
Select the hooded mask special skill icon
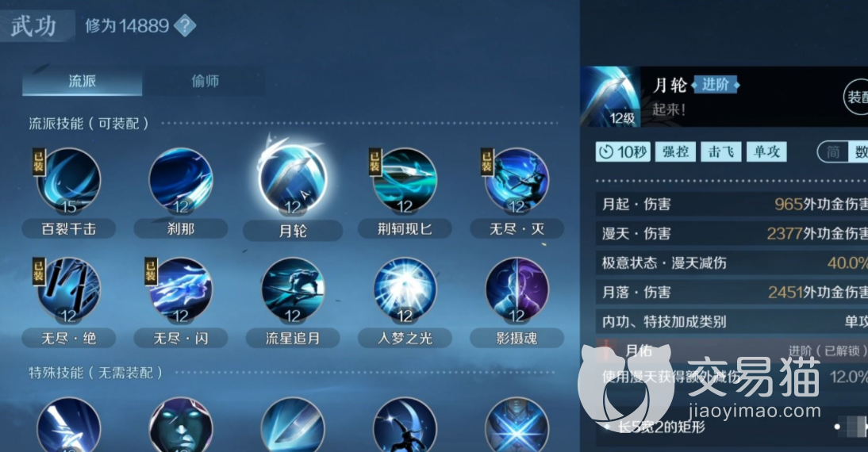coord(181,425)
